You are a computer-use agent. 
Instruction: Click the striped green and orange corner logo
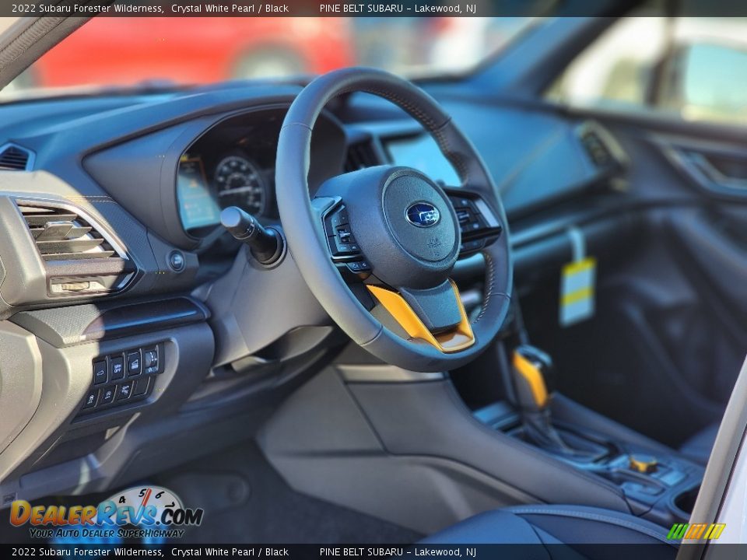click(696, 531)
